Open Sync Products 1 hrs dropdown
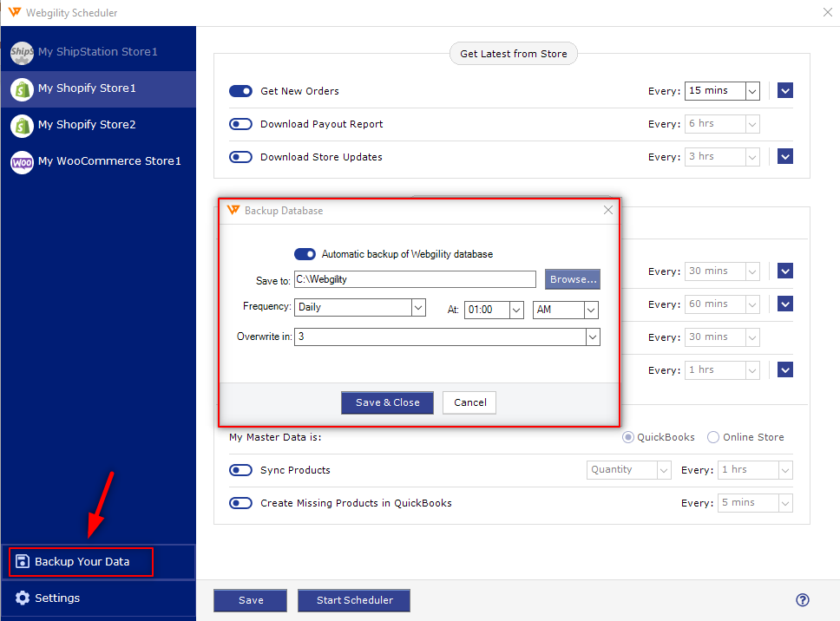 click(x=755, y=470)
